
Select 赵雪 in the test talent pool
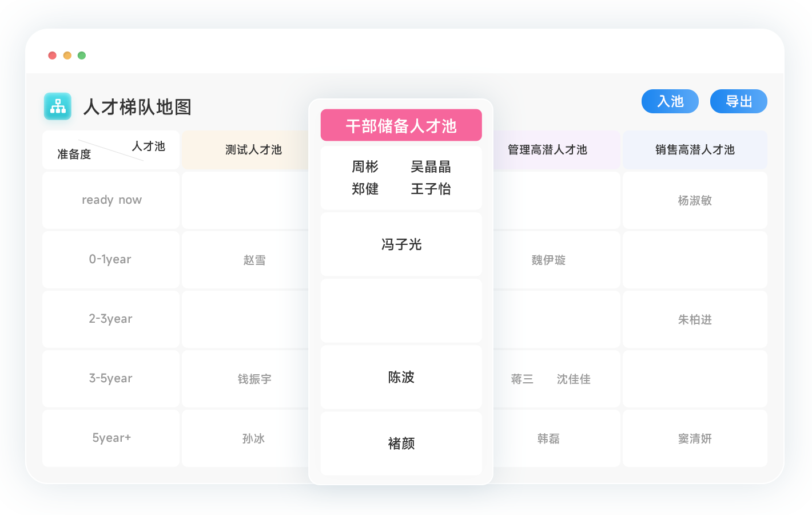coord(254,260)
